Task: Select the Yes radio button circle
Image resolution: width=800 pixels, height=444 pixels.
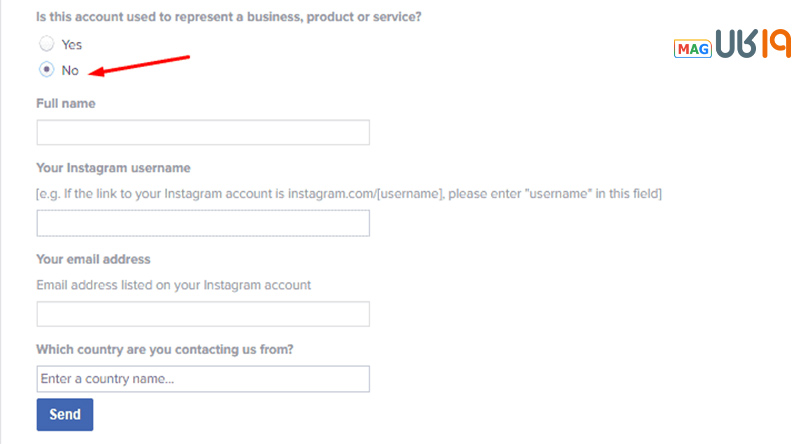Action: tap(46, 44)
